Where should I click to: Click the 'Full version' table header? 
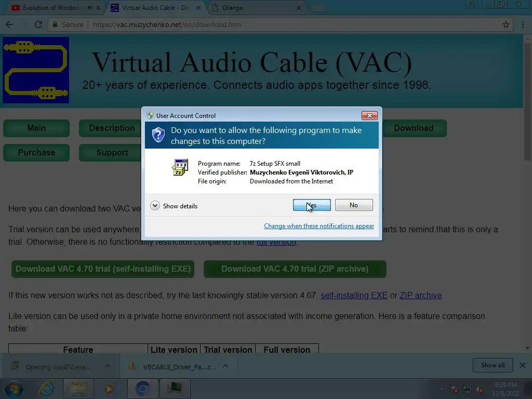click(287, 350)
